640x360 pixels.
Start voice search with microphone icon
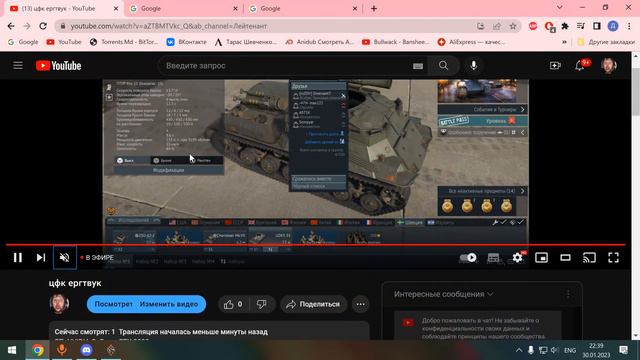tap(473, 65)
